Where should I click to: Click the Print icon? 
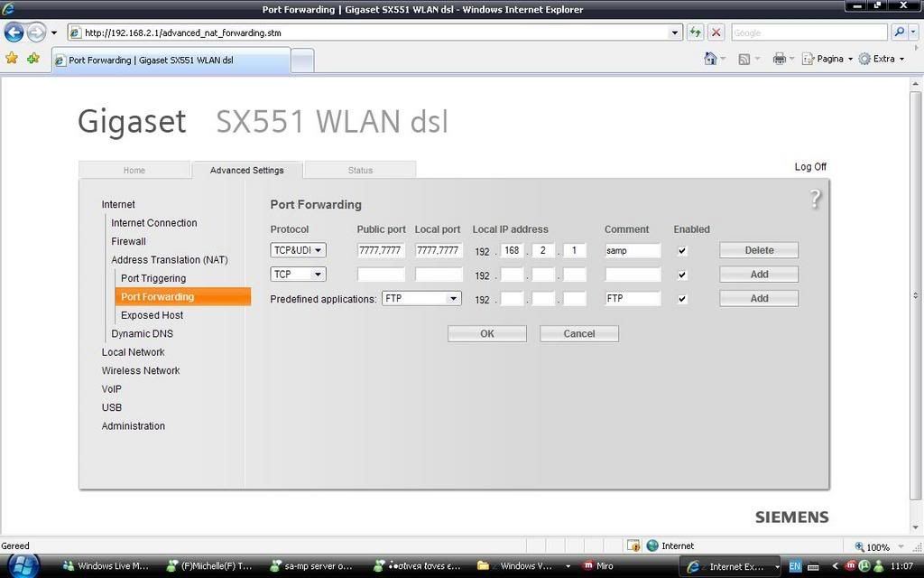pyautogui.click(x=779, y=59)
